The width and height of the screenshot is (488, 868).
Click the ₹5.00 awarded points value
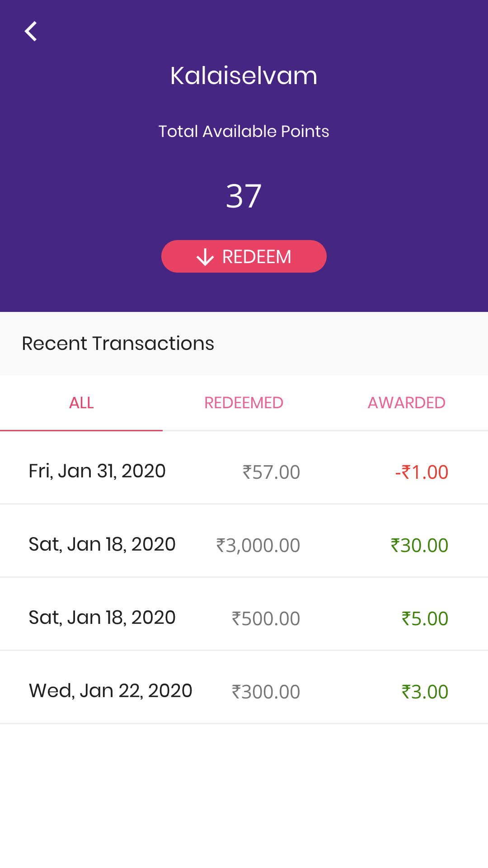coord(425,618)
